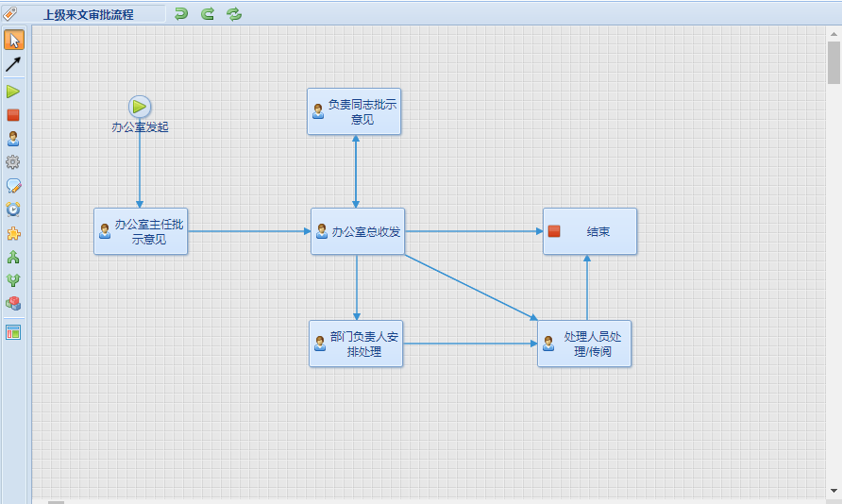Click the fork branch node tool
Viewport: 842px width, 504px height.
(x=13, y=257)
